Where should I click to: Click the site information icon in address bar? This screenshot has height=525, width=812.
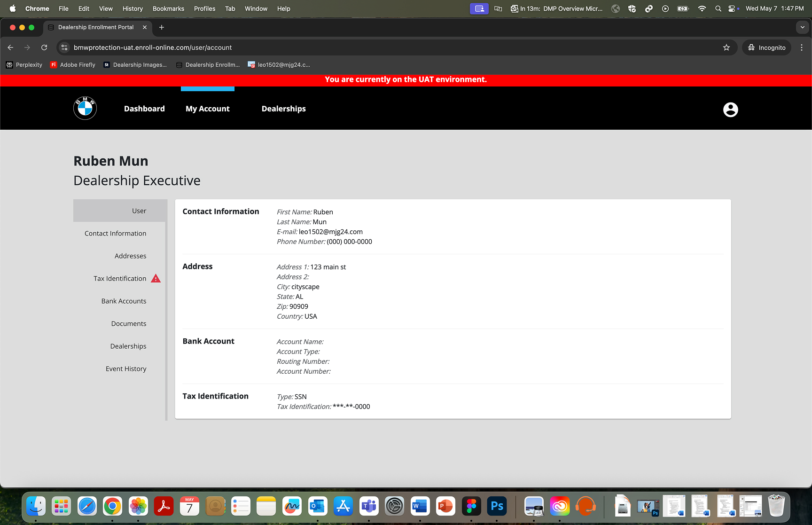click(65, 47)
